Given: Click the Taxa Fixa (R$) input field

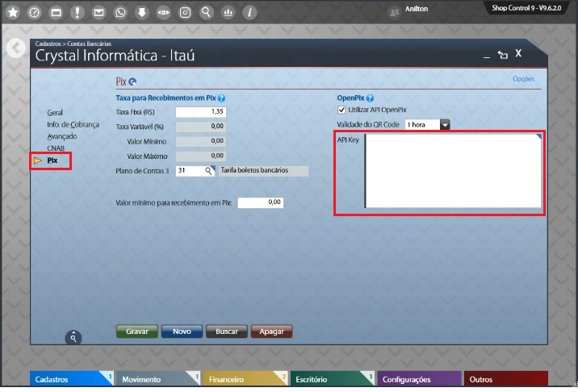Looking at the screenshot, I should click(x=200, y=111).
